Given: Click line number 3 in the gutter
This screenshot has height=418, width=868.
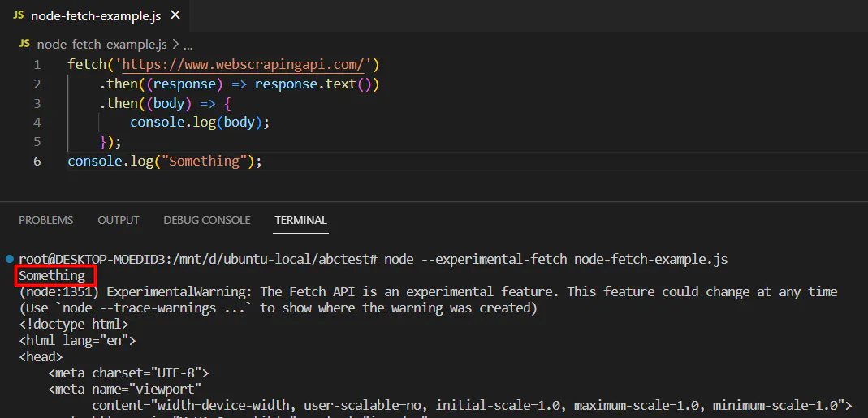Looking at the screenshot, I should click(x=37, y=104).
